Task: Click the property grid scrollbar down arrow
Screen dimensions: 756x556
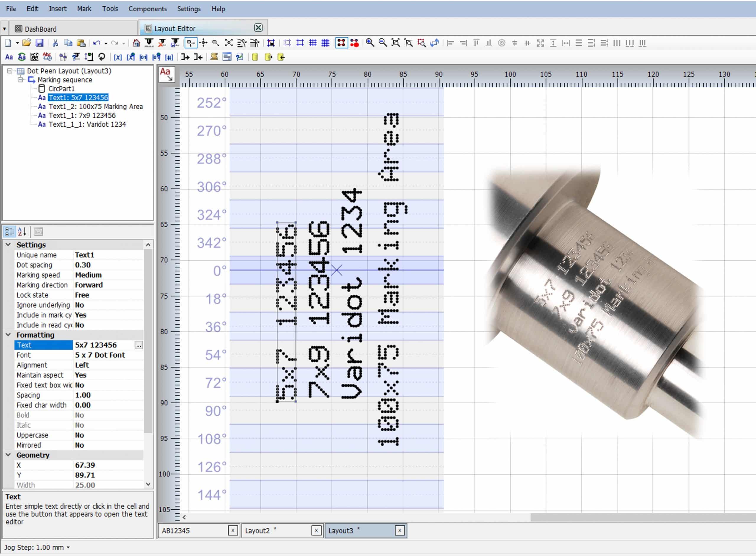Action: coord(148,484)
